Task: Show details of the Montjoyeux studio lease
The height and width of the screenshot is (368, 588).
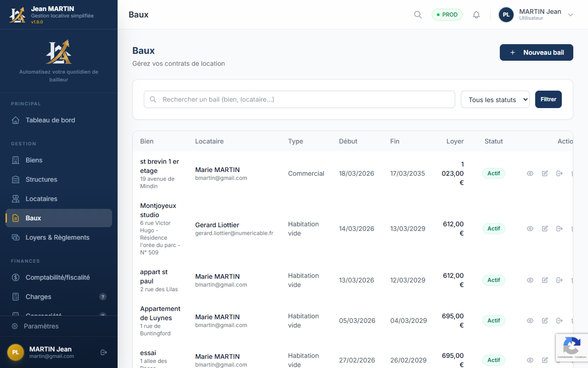Action: (x=530, y=229)
